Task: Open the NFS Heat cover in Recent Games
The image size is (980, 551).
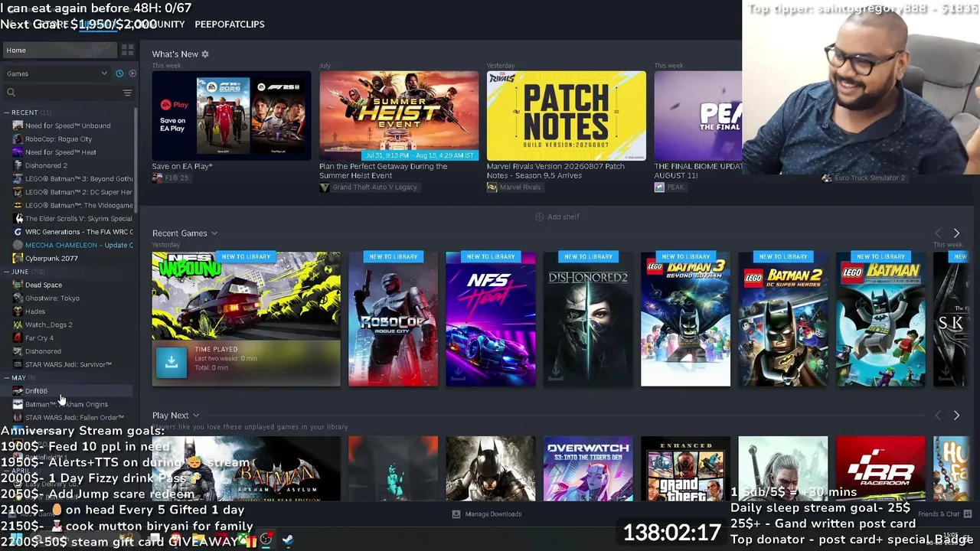Action: (491, 319)
